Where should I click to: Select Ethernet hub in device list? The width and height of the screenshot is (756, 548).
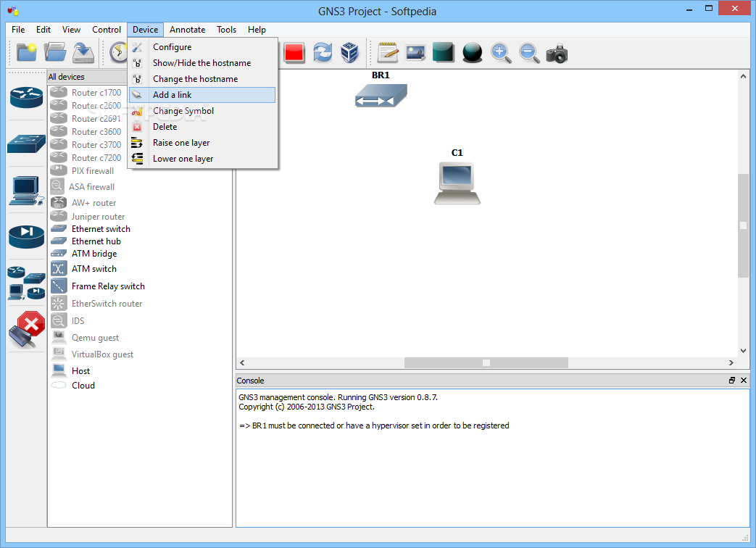(96, 241)
